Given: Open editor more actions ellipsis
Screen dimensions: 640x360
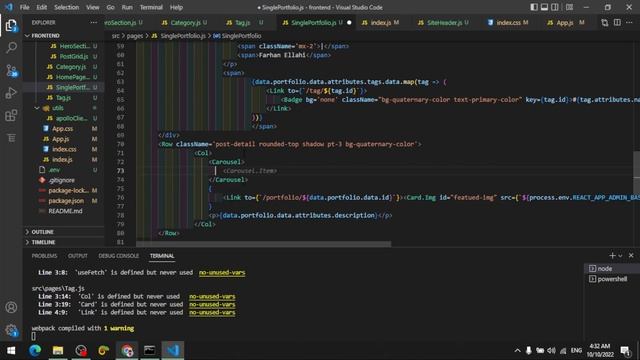Looking at the screenshot, I should pos(629,23).
